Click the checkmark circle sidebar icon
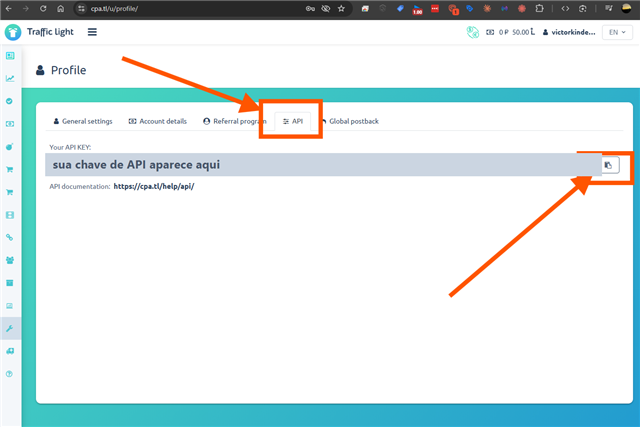Viewport: 640px width, 427px height. pyautogui.click(x=9, y=101)
